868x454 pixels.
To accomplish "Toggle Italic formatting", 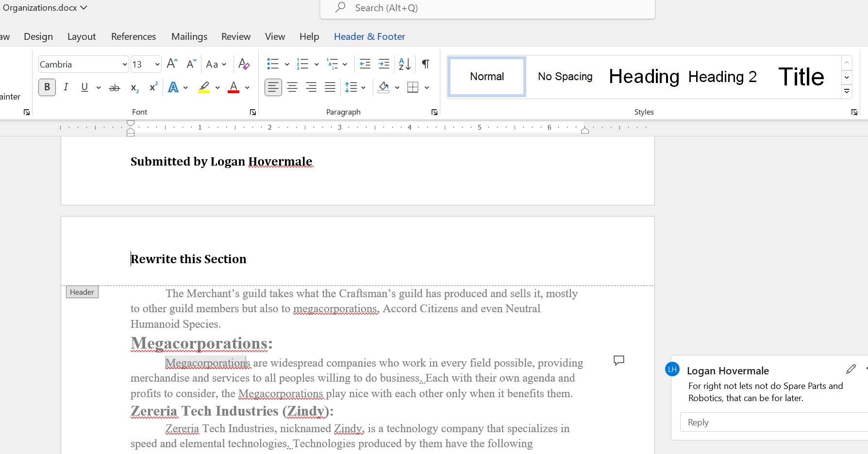I will (66, 87).
